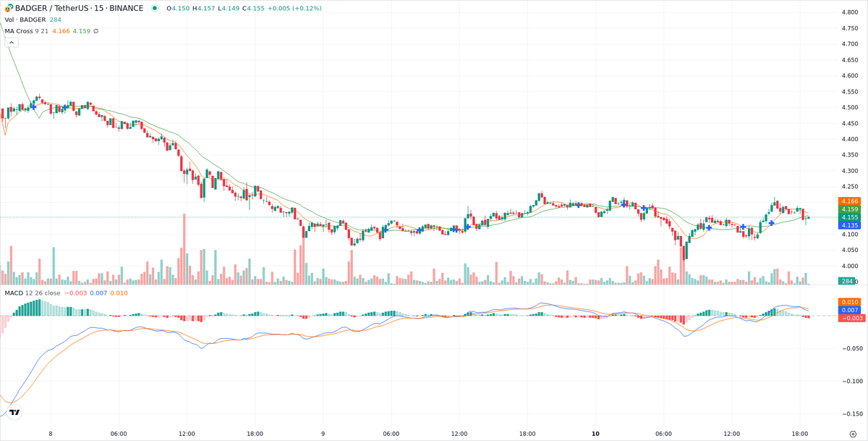Click the BADGER coin logo icon
868x441 pixels.
[9, 8]
